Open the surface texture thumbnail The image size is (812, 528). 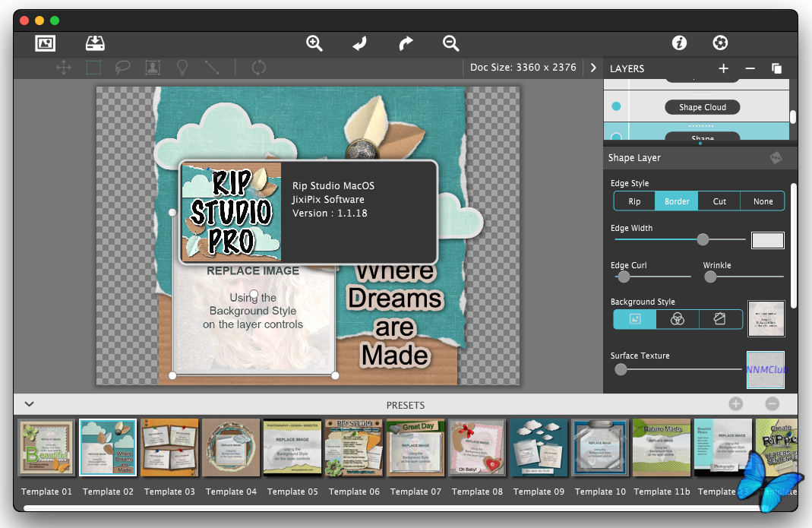tap(766, 369)
